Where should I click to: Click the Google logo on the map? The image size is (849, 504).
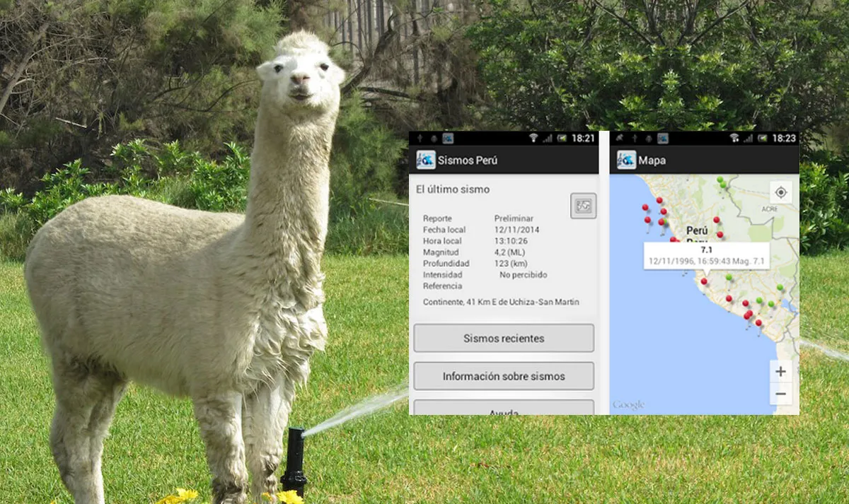pos(628,405)
